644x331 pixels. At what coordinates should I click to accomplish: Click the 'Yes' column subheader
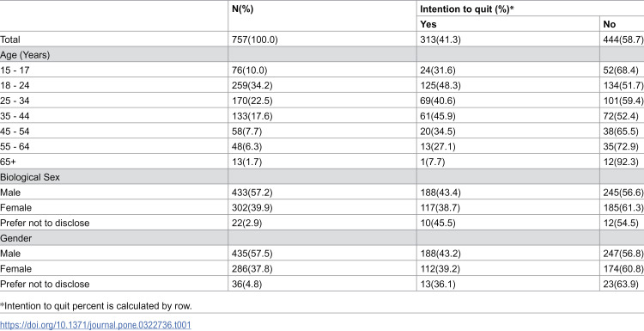428,24
